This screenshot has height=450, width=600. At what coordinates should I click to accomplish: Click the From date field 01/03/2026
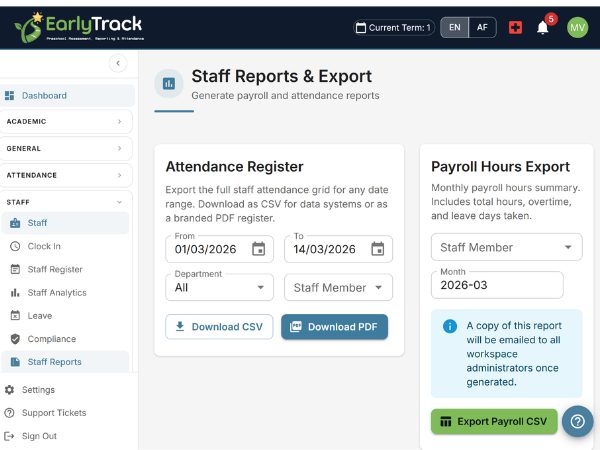point(219,249)
